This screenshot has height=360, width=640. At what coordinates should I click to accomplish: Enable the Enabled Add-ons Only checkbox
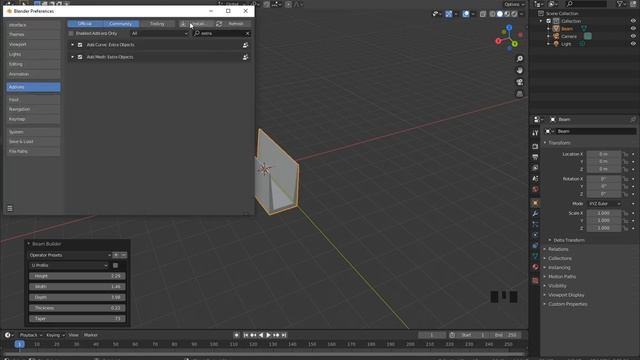click(x=71, y=33)
